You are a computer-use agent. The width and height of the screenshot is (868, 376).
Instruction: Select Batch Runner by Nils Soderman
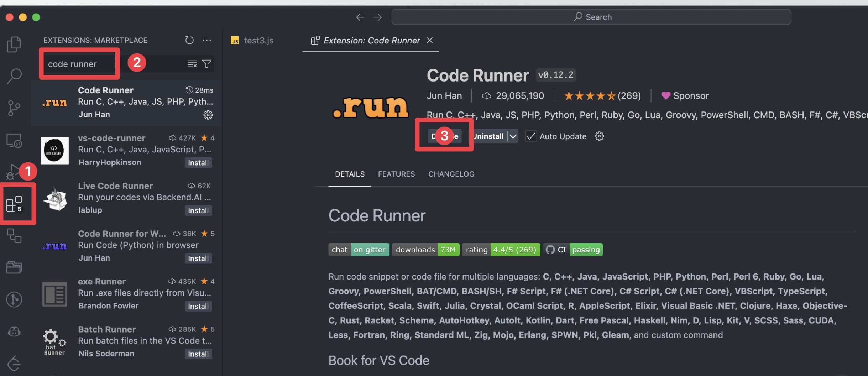click(126, 341)
